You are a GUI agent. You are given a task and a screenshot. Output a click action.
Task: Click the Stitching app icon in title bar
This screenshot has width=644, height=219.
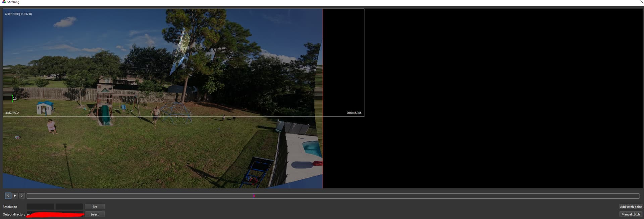(4, 2)
